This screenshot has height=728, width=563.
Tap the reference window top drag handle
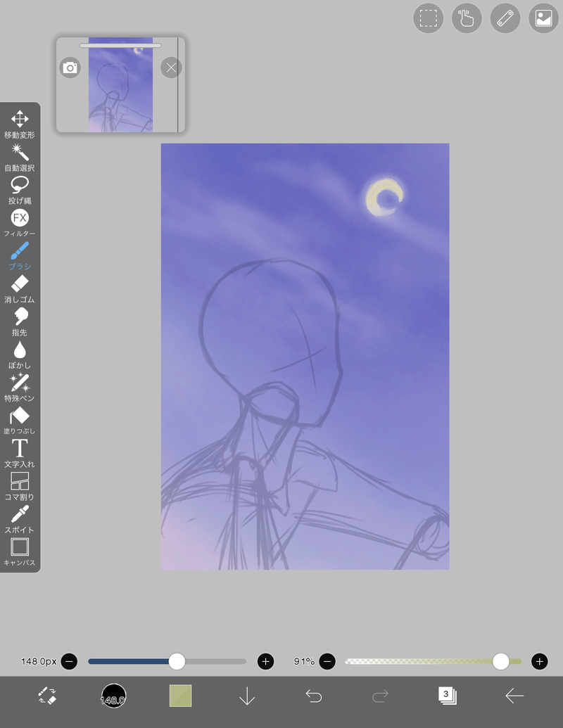tap(120, 46)
